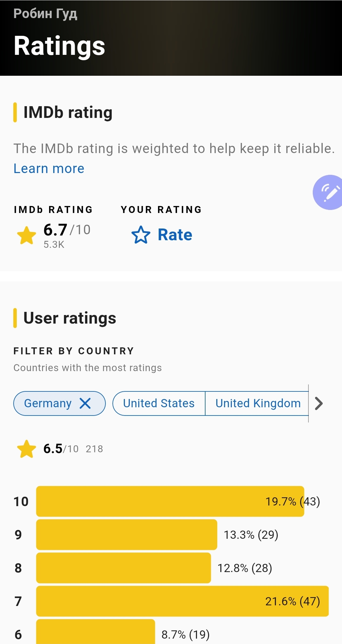
Task: Click the 218 ratings count
Action: [94, 449]
